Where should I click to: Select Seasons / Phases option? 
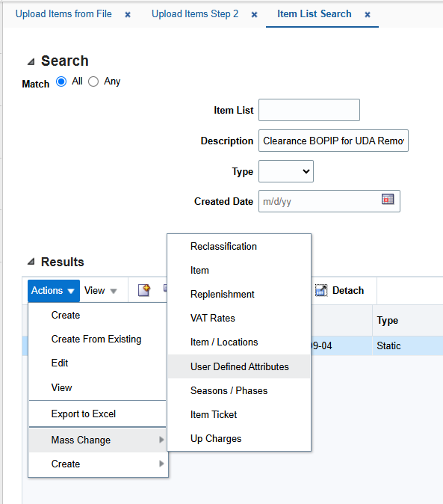click(239, 390)
